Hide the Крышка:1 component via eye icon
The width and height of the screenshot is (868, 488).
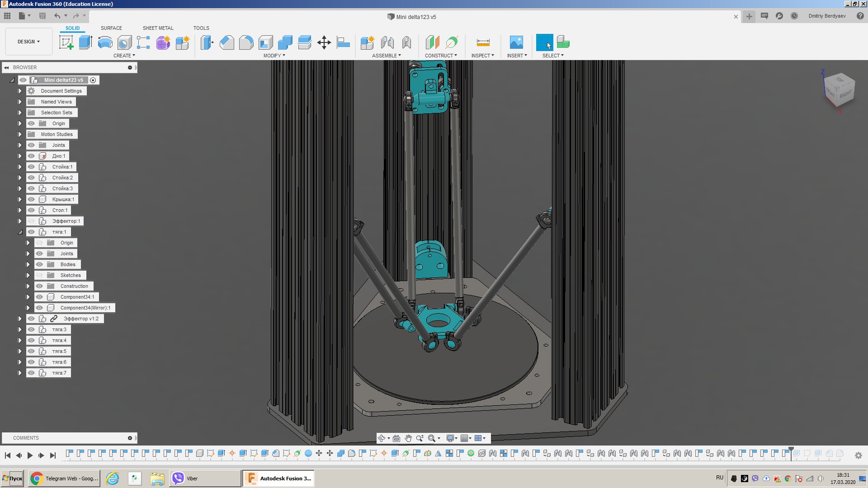[31, 199]
